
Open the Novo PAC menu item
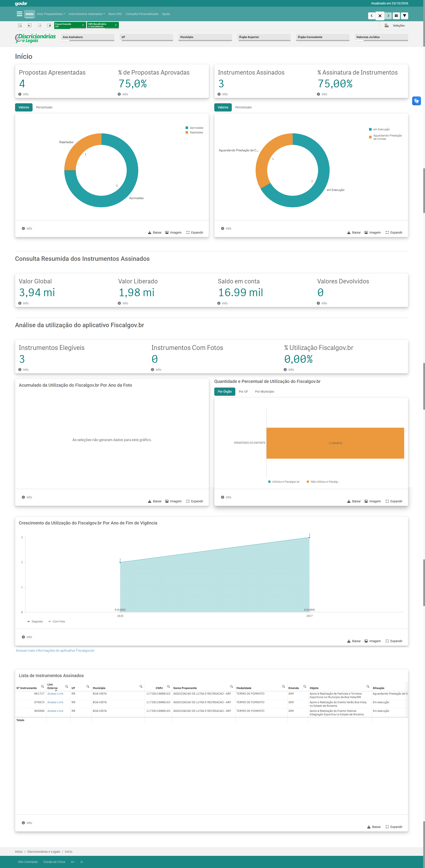pos(115,14)
